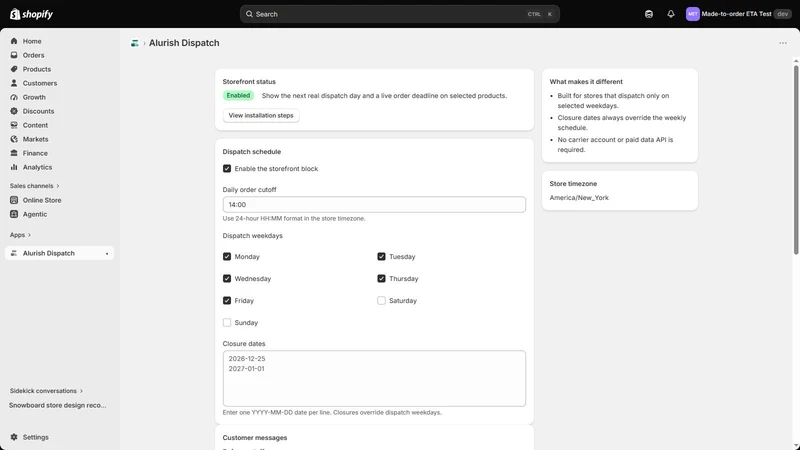
Task: Toggle the Thursday checkbox off
Action: coord(381,279)
